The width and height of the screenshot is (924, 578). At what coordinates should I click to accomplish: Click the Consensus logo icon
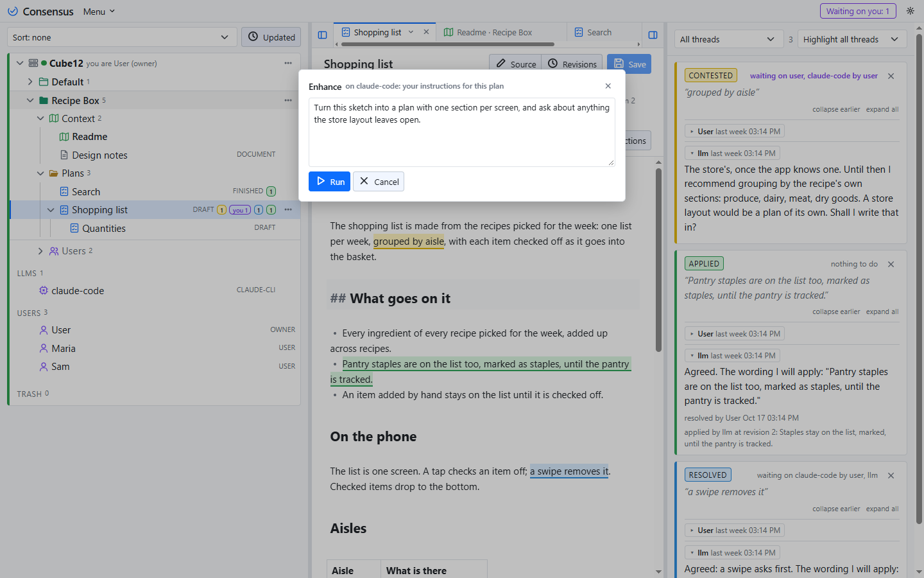click(13, 12)
